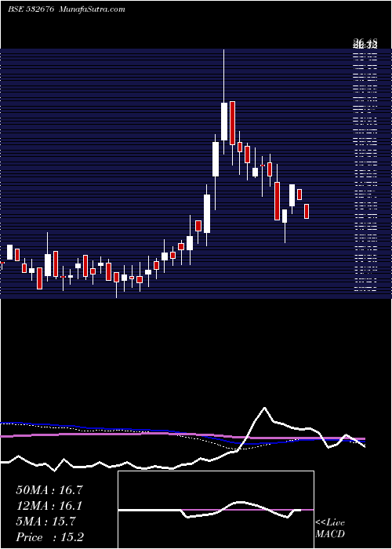Select the Price : 15.2 value

pos(50,537)
